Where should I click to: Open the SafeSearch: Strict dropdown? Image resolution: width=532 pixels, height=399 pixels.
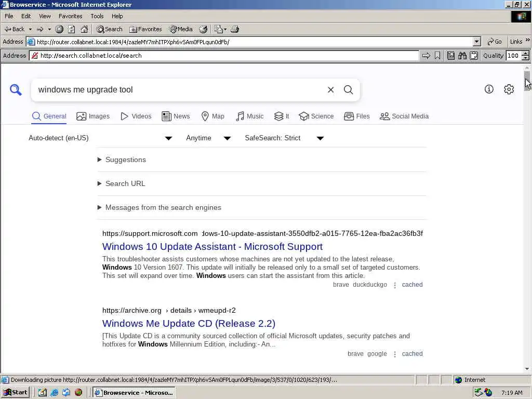[284, 138]
